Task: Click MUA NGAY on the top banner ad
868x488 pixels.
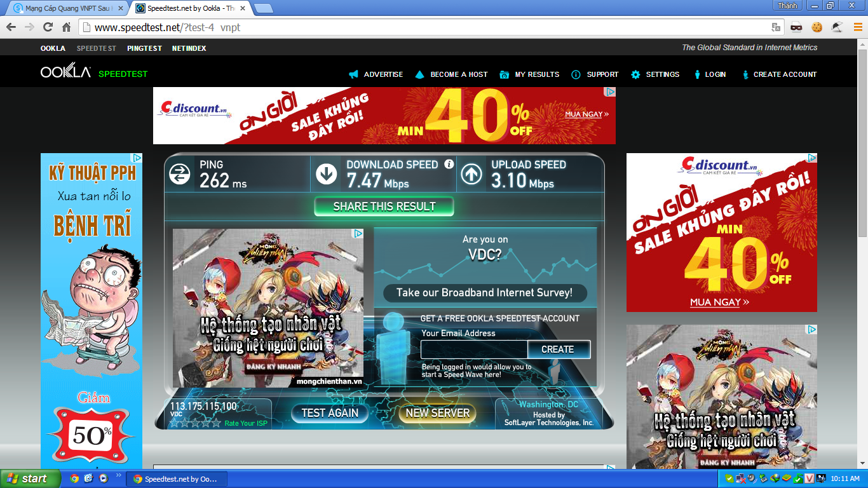Action: (587, 114)
